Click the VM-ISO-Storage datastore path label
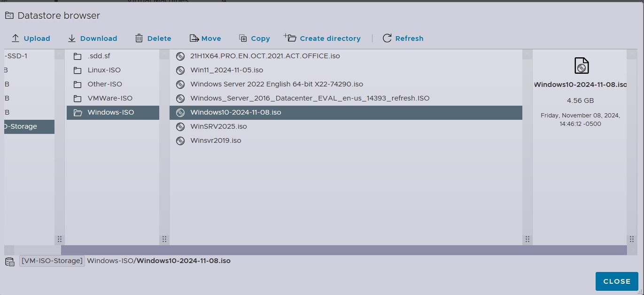This screenshot has height=295, width=644. 52,261
